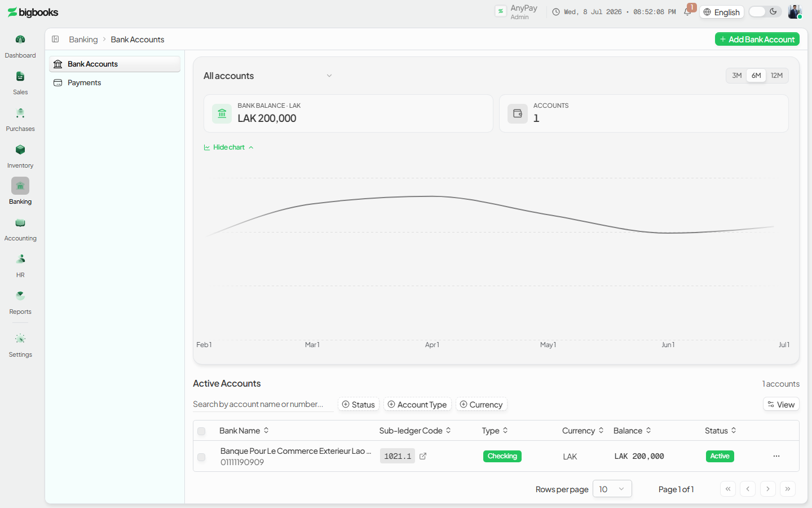
Task: Click the AnyPay company icon
Action: pyautogui.click(x=501, y=11)
